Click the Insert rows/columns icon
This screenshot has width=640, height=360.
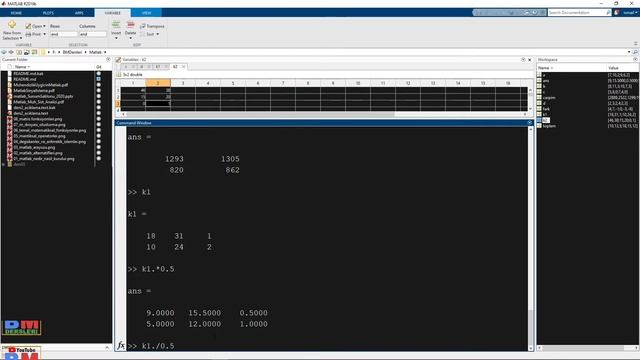tap(116, 24)
